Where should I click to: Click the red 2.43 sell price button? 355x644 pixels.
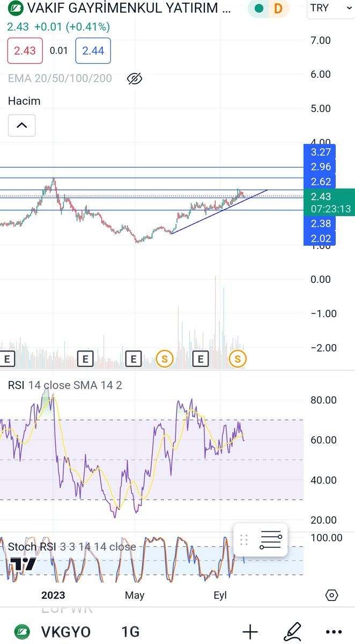[25, 51]
